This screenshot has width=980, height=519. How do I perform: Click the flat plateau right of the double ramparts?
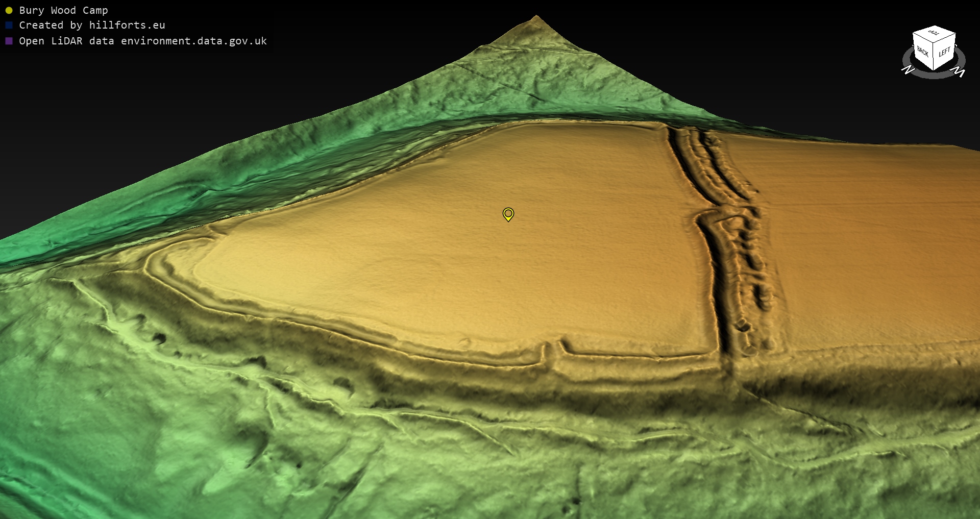(868, 230)
